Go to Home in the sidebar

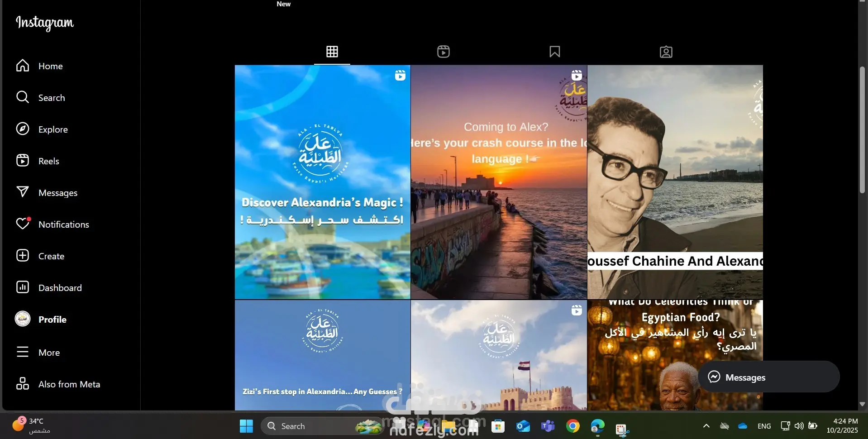tap(50, 66)
